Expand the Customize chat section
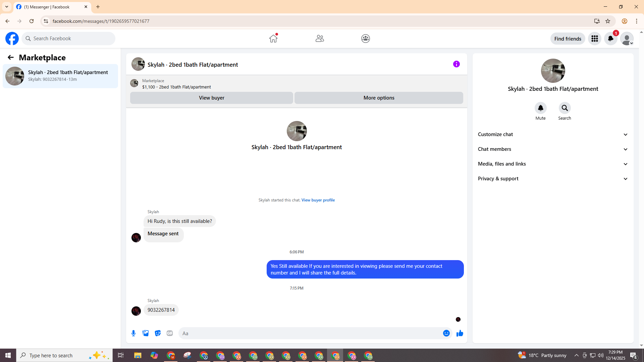Screen dimensions: 644x362 coord(553,134)
